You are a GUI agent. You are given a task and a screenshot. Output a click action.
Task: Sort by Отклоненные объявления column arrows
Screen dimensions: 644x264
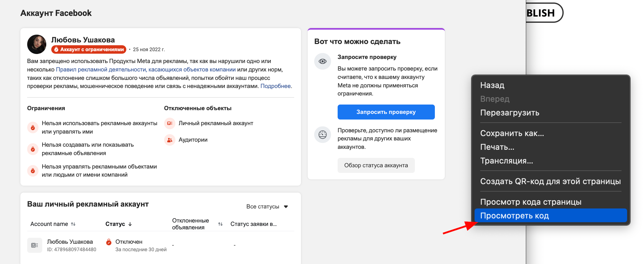point(220,224)
